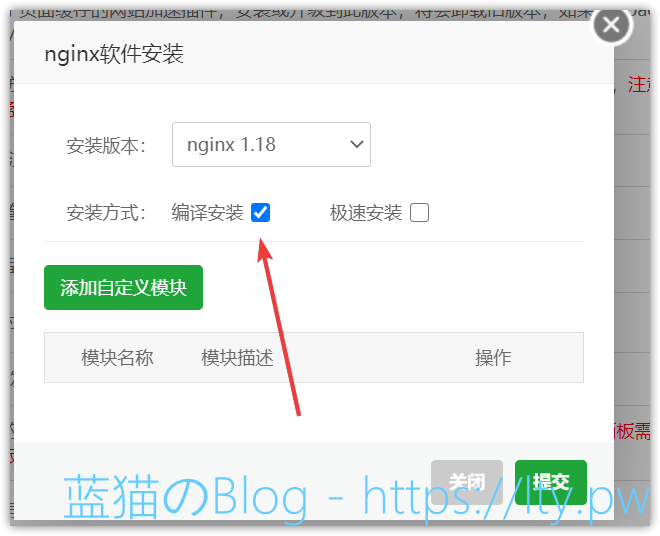Uncheck the 编译安装 checkbox
This screenshot has height=536, width=660.
point(260,212)
